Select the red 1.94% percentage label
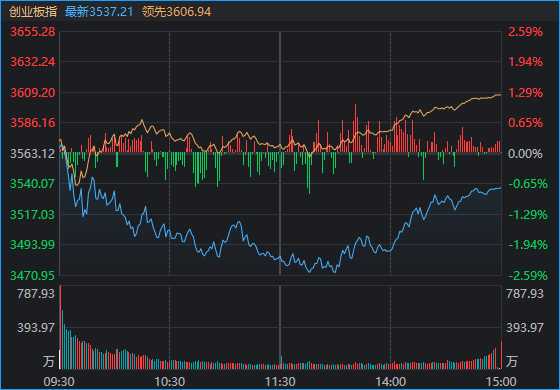Screen dimensions: 560x390 [x=526, y=62]
